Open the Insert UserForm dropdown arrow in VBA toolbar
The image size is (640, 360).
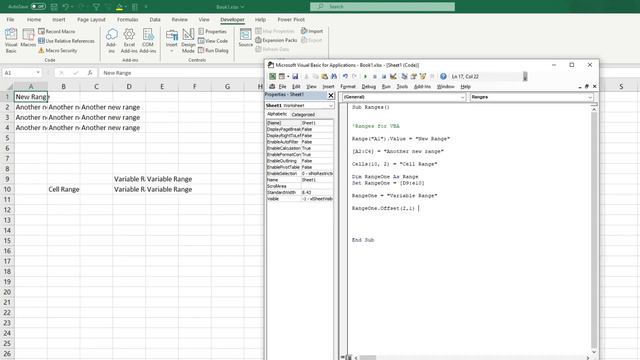288,76
